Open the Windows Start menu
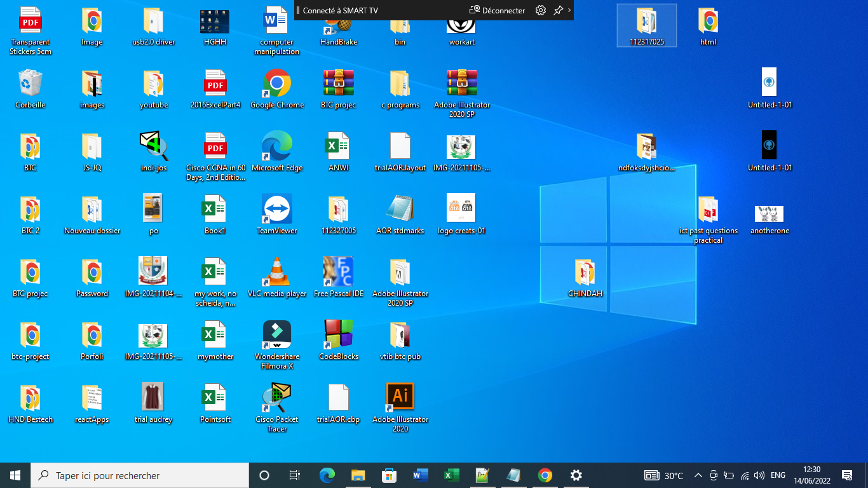868x488 pixels. tap(15, 475)
